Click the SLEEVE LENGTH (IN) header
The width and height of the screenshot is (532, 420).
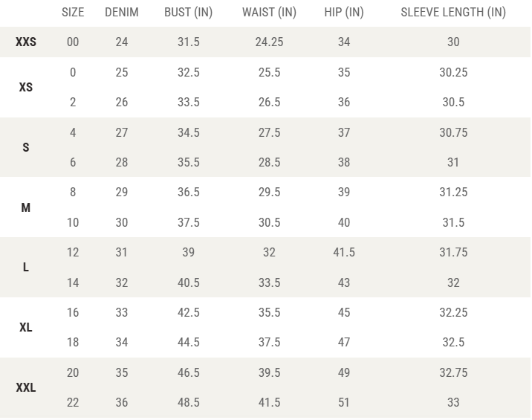pyautogui.click(x=453, y=12)
